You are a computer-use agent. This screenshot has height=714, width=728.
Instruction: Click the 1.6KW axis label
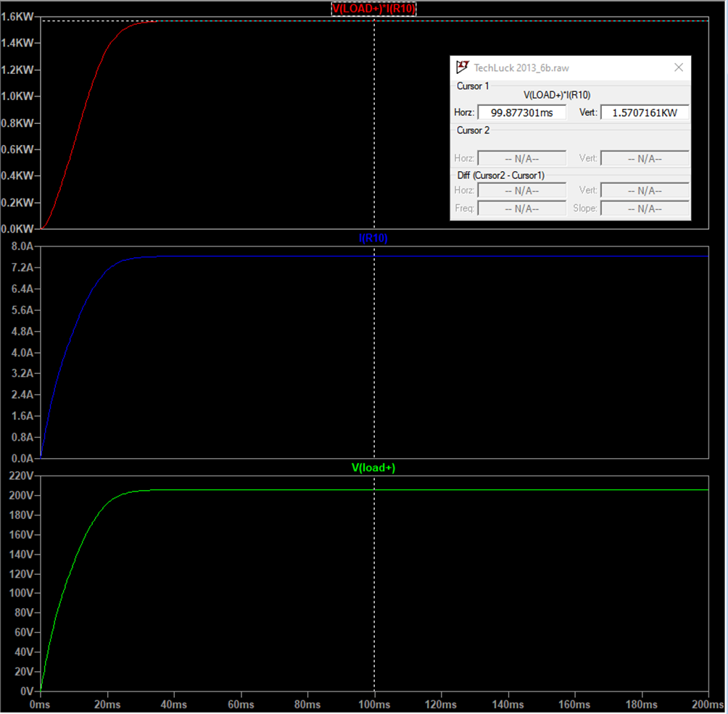(x=17, y=17)
